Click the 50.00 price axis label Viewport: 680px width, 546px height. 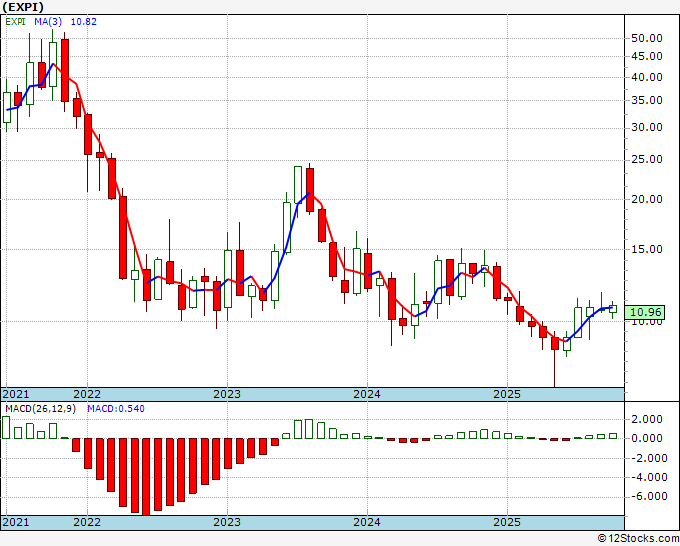tap(647, 38)
